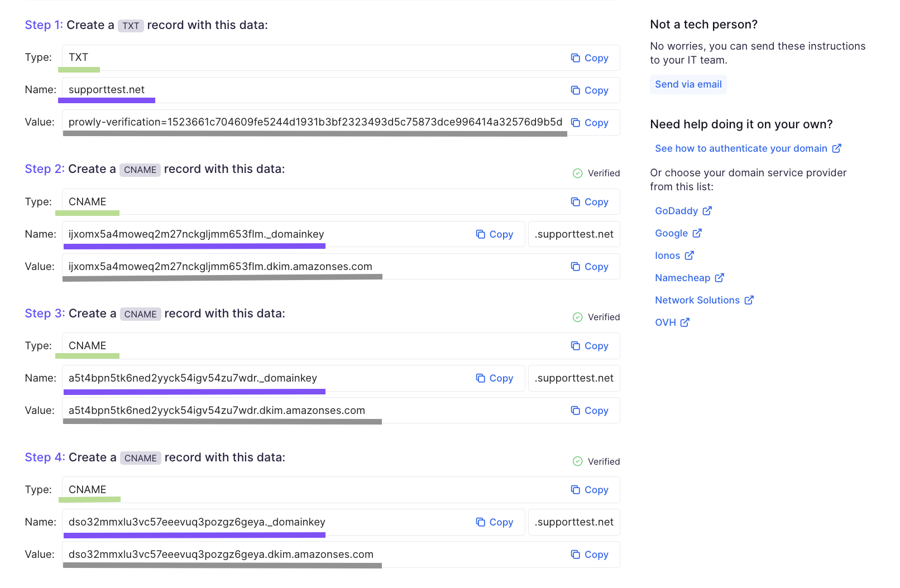Open the GoDaddy provider link
The image size is (900, 588).
coord(683,211)
